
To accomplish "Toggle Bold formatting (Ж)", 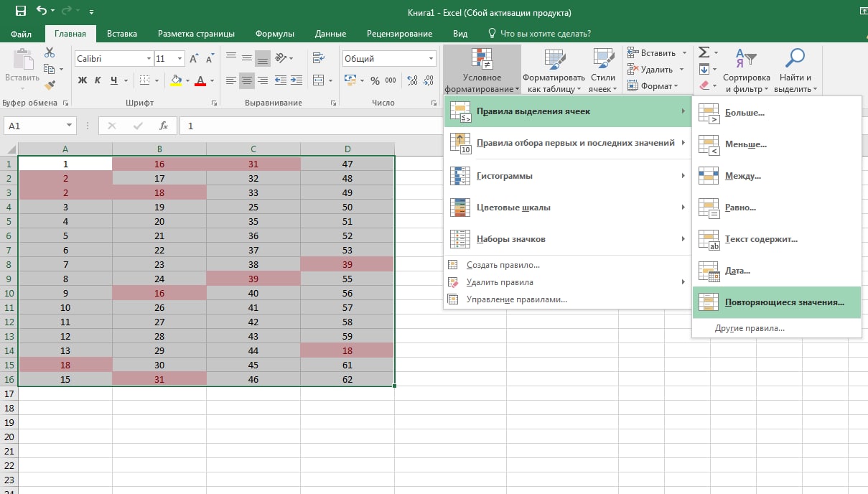I will pyautogui.click(x=83, y=80).
